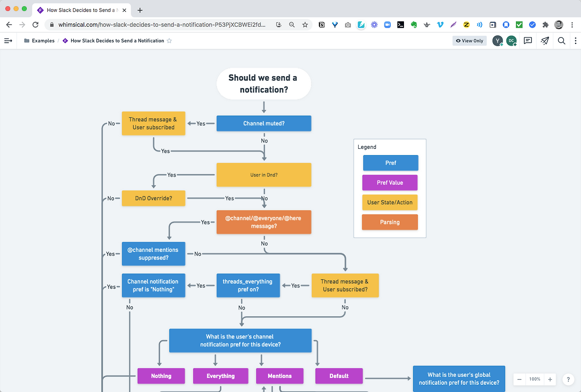Select the purple Nothing node
This screenshot has height=392, width=581.
tap(161, 376)
